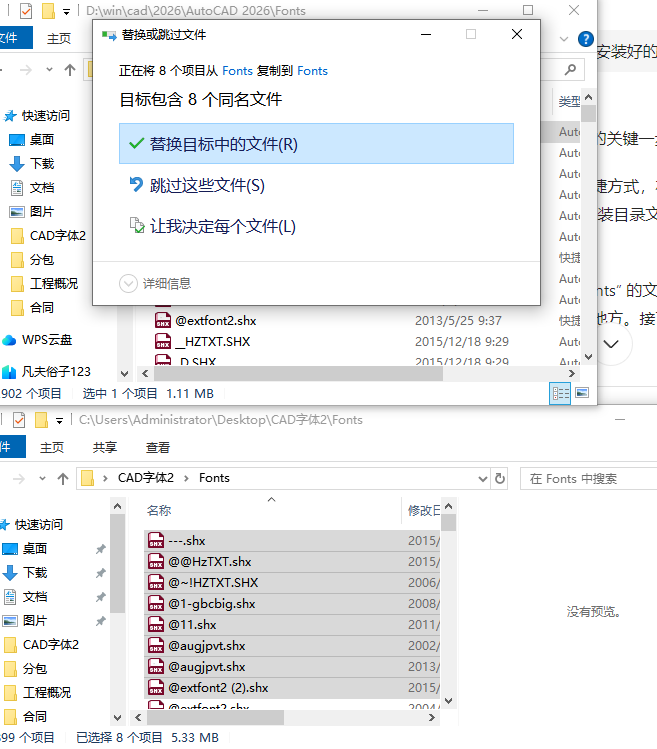The height and width of the screenshot is (749, 657).
Task: Open 查看 tab in bottom Explorer window
Action: tap(158, 448)
